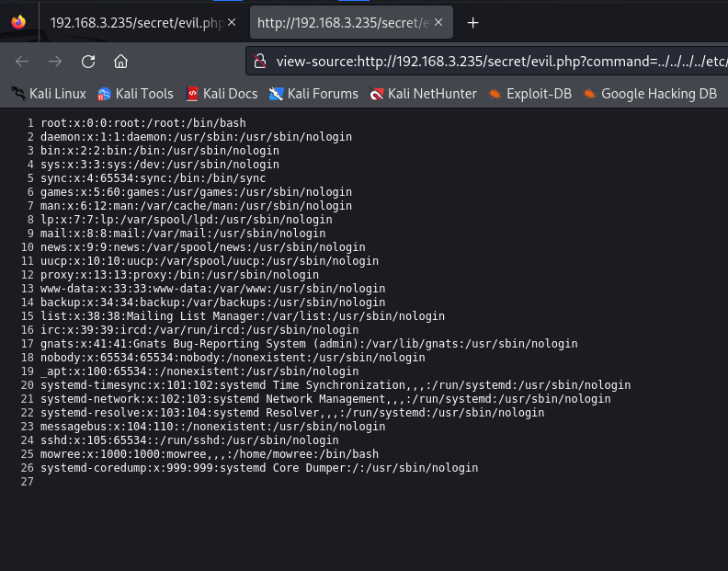Open a new tab with plus button
728x571 pixels.
pos(472,22)
